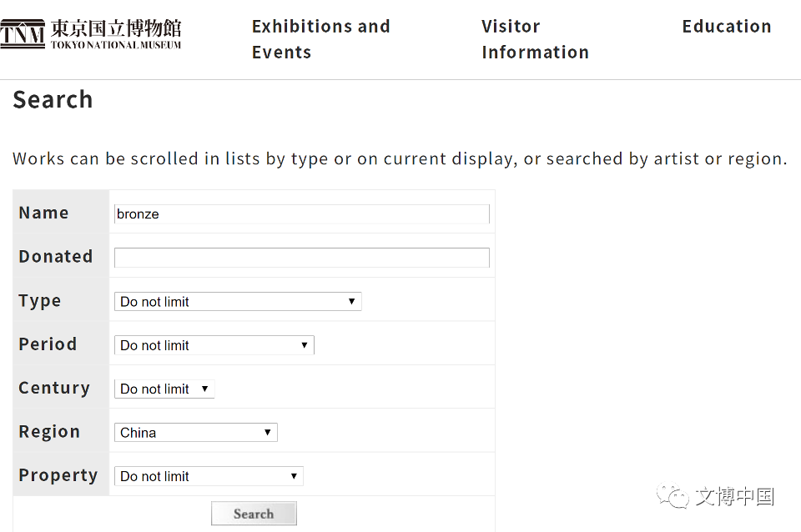Click the Search button below the form
The image size is (801, 532).
254,514
